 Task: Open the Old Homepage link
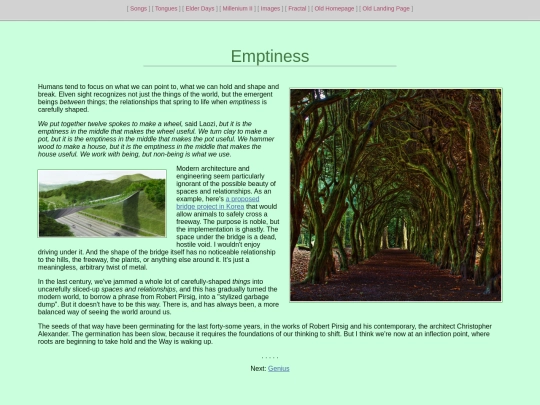tap(334, 9)
